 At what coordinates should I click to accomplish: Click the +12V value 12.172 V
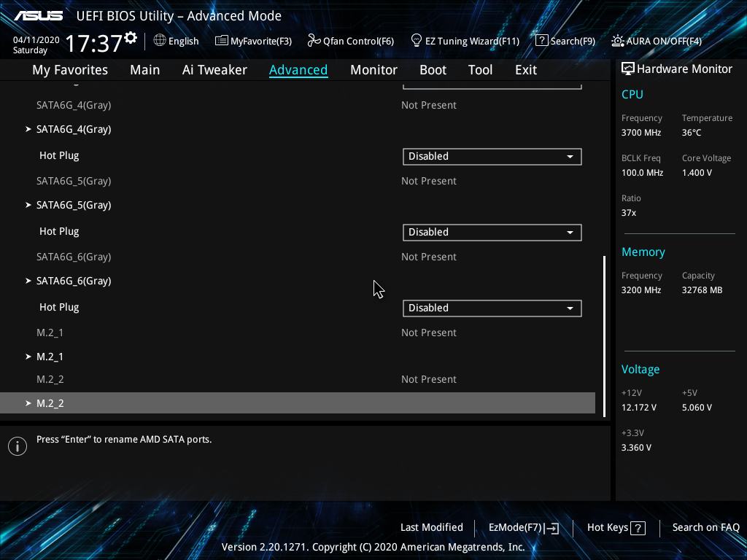(638, 408)
